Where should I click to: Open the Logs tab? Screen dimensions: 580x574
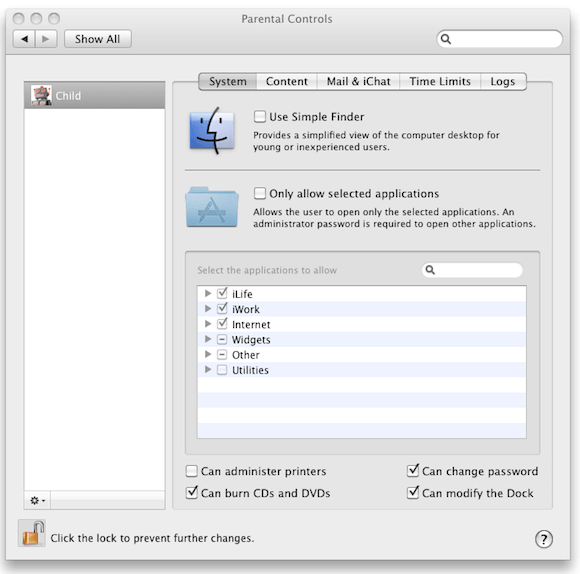[503, 81]
